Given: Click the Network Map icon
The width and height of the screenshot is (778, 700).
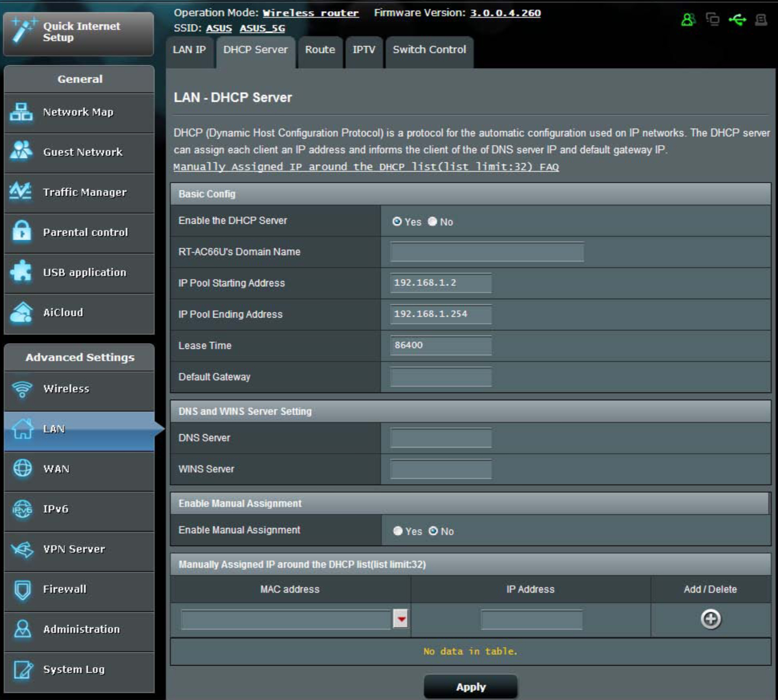Looking at the screenshot, I should click(21, 112).
